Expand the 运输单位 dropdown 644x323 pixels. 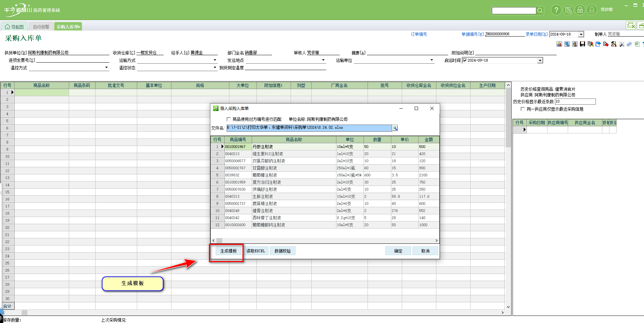click(432, 60)
